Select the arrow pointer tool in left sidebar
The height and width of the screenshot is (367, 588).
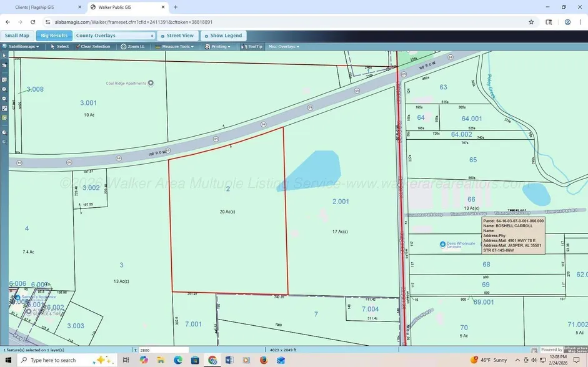(4, 56)
